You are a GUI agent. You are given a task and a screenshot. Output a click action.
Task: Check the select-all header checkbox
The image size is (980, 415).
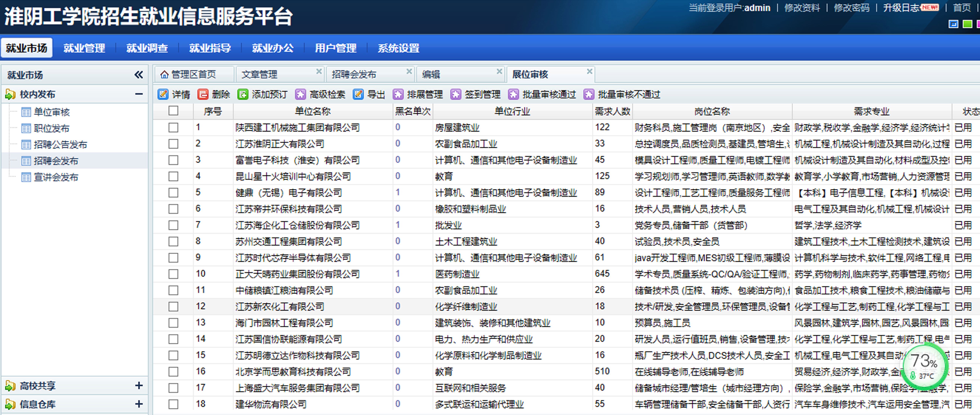(174, 111)
